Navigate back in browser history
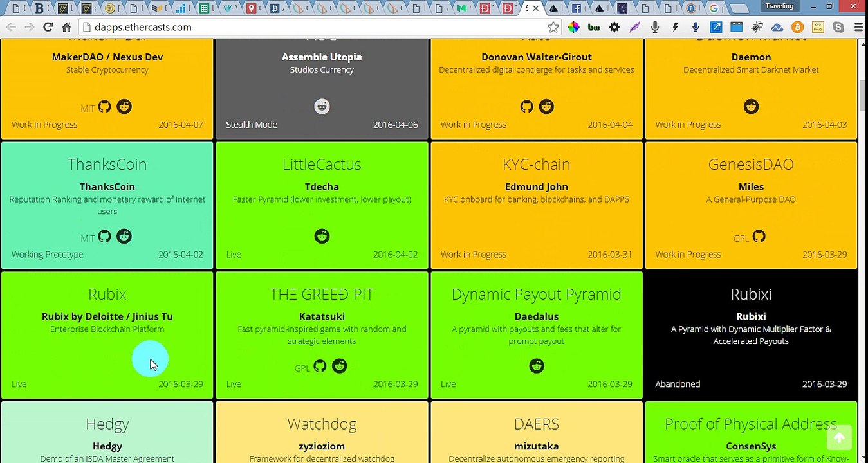Image resolution: width=868 pixels, height=463 pixels. [x=10, y=27]
